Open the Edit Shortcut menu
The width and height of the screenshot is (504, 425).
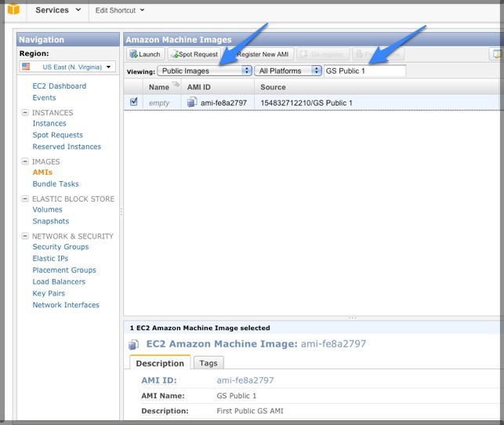pos(120,11)
